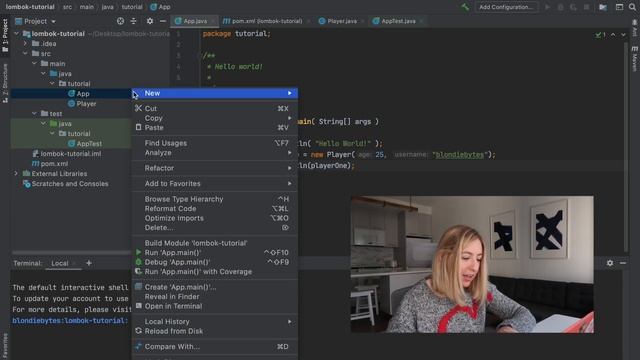The width and height of the screenshot is (640, 360).
Task: Close the App.java editor tab
Action: (213, 21)
